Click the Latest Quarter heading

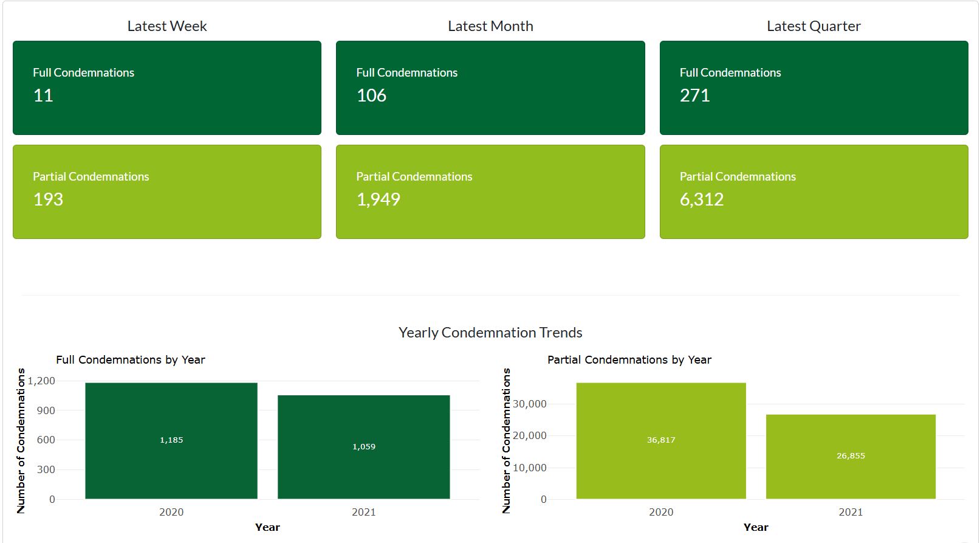814,26
